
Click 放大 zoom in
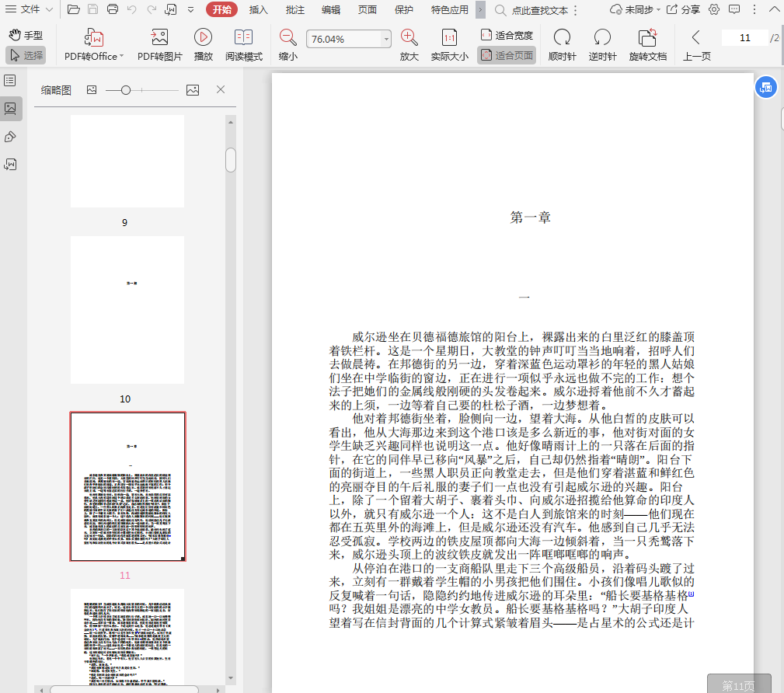pos(409,45)
